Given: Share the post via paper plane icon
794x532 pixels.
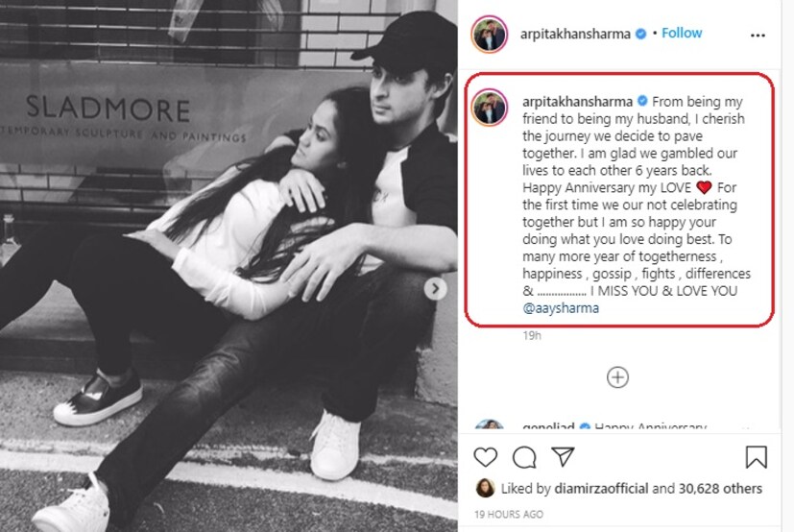Looking at the screenshot, I should (x=563, y=457).
